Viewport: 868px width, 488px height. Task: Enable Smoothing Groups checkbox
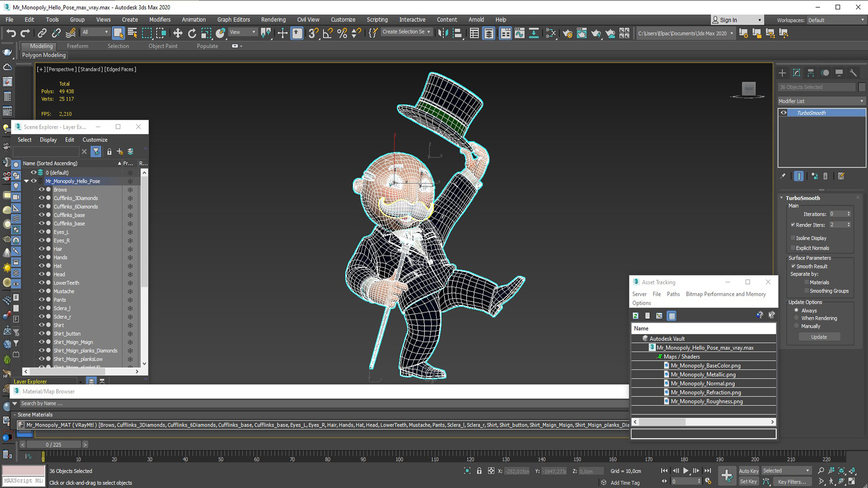click(x=807, y=291)
